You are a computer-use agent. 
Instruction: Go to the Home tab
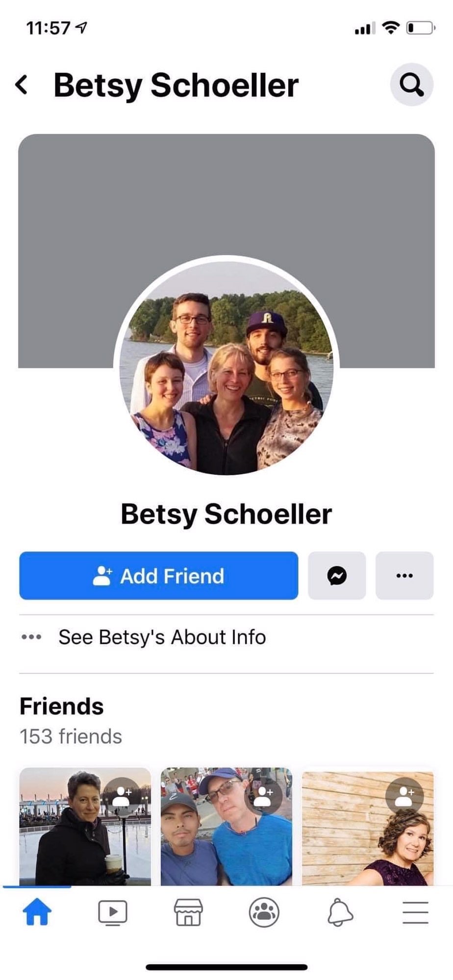(37, 912)
